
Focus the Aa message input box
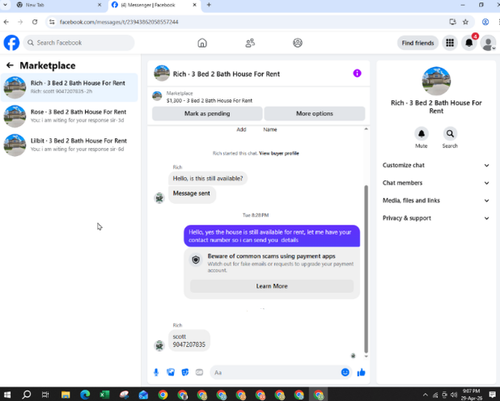275,372
